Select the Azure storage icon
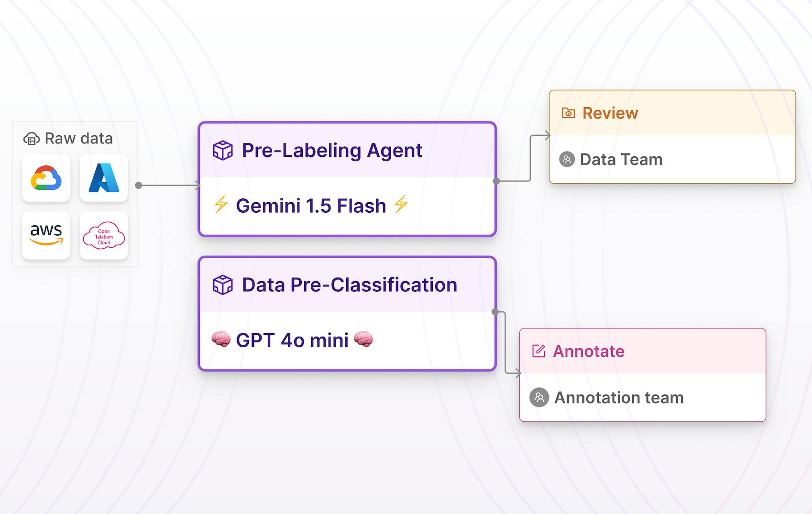The image size is (812, 514). coord(104,178)
